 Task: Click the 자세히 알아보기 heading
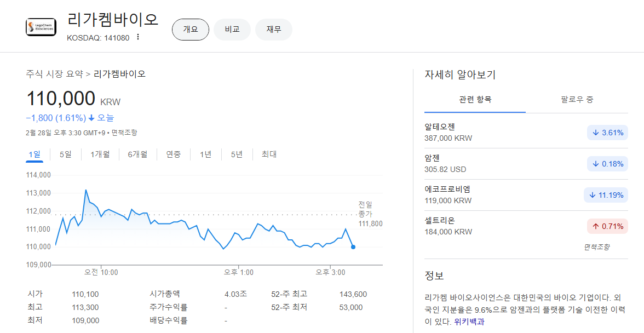point(460,74)
